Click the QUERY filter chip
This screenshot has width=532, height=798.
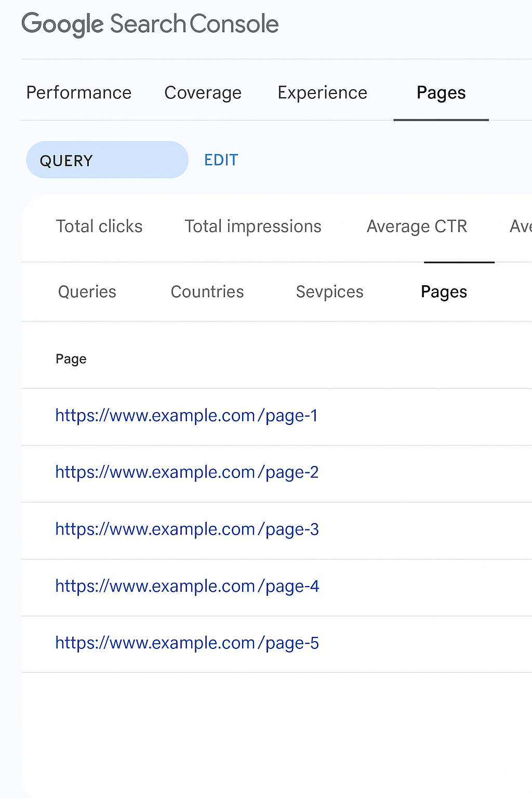click(x=107, y=160)
